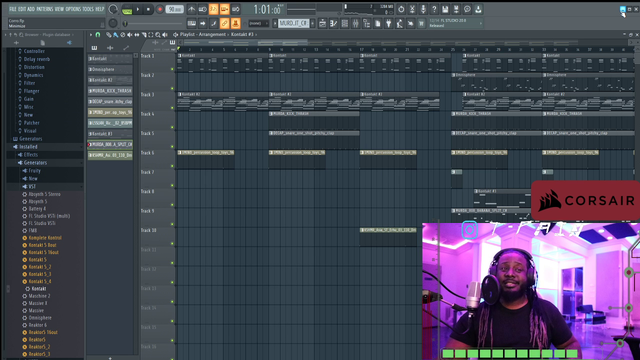Viewport: 640px width, 360px height.
Task: Select the Delay reverb browser category
Action: pyautogui.click(x=37, y=59)
